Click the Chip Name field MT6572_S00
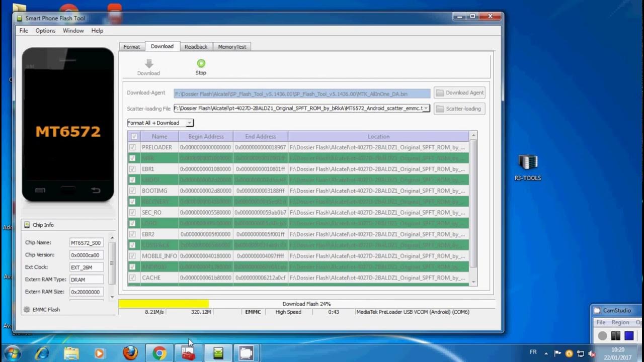644x362 pixels. click(87, 243)
